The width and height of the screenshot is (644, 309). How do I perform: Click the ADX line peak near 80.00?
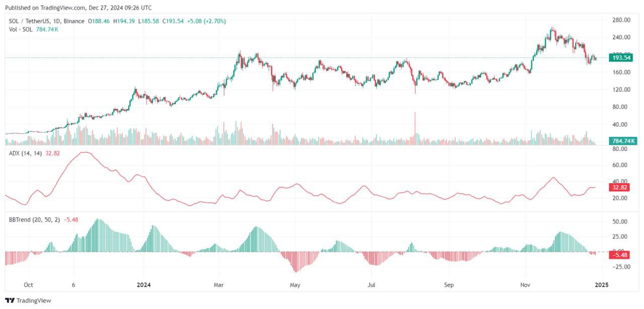(x=85, y=152)
